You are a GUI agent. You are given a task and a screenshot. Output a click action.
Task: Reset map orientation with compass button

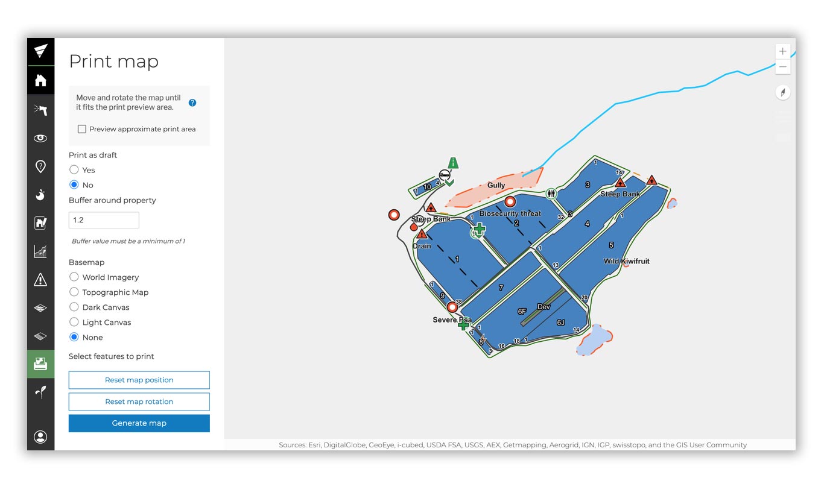pos(782,93)
